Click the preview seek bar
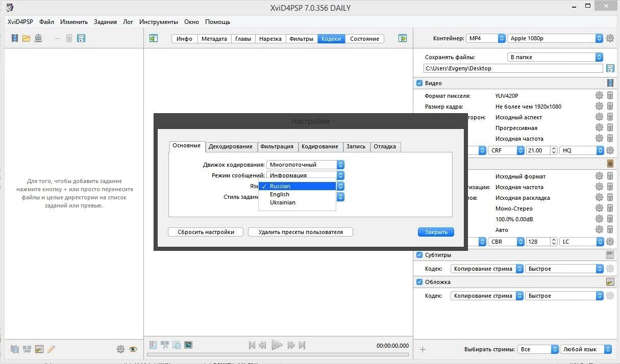 [x=278, y=354]
